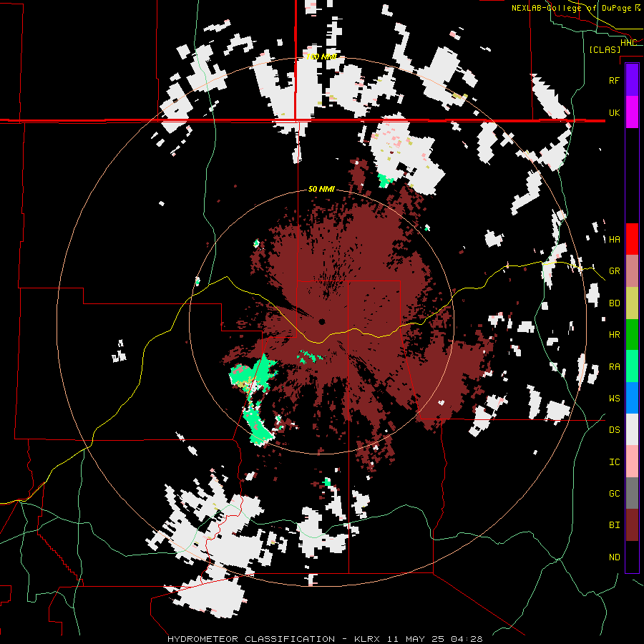Click the purple RF color swatch in legend
This screenshot has height=644, width=644.
[x=632, y=80]
